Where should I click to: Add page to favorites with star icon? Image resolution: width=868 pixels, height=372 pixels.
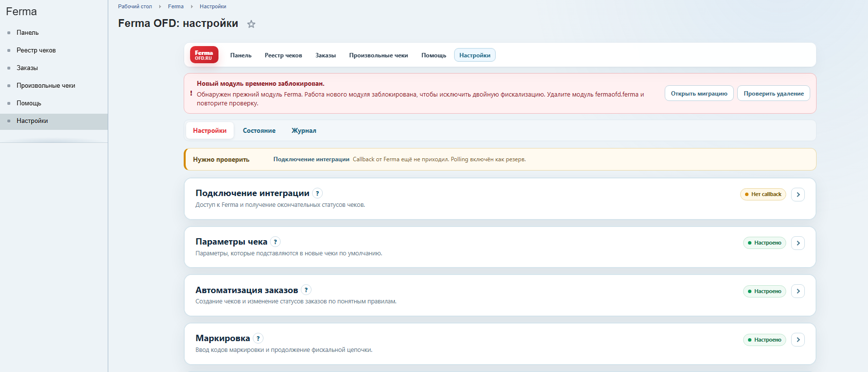coord(251,24)
